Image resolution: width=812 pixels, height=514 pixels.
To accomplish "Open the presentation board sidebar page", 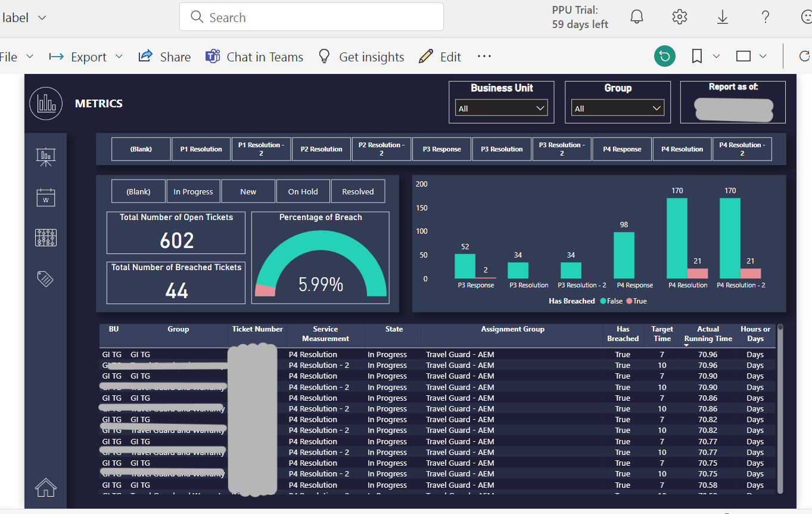I will pos(46,157).
